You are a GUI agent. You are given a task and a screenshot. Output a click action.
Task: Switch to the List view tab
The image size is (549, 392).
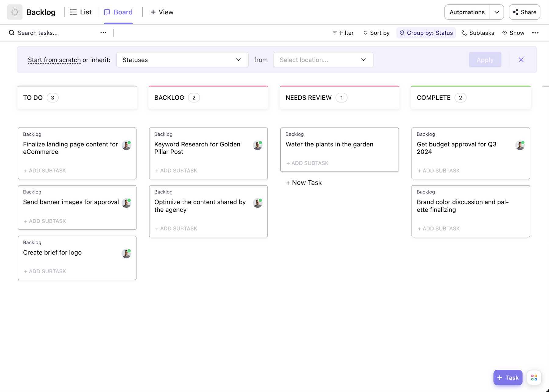pyautogui.click(x=81, y=12)
